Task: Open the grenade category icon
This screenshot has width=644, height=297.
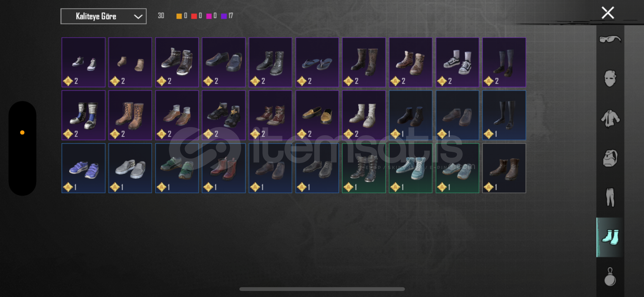Action: point(610,277)
